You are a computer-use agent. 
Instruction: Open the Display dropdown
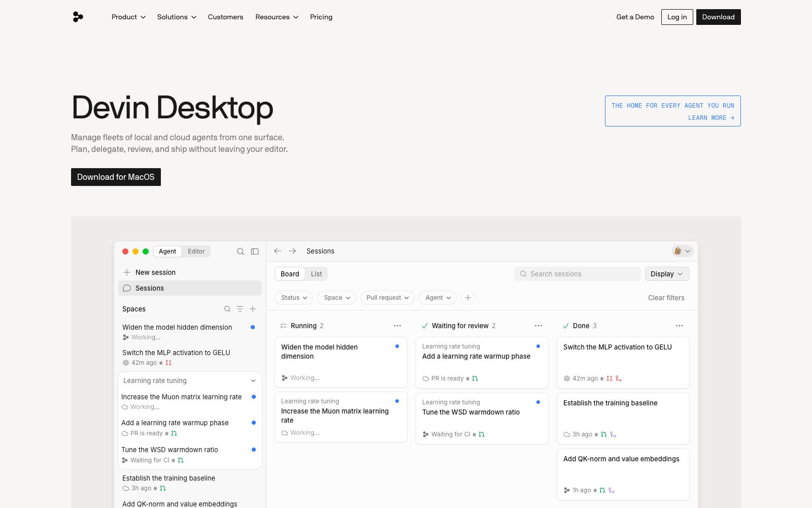point(667,274)
